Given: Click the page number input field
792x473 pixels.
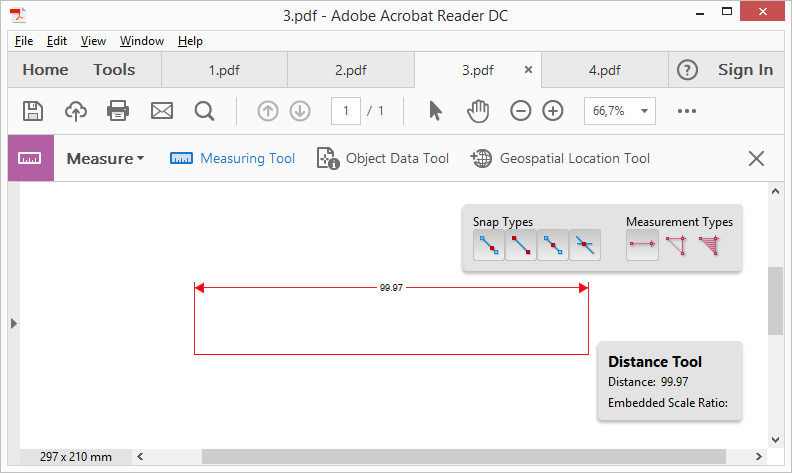Looking at the screenshot, I should tap(346, 111).
